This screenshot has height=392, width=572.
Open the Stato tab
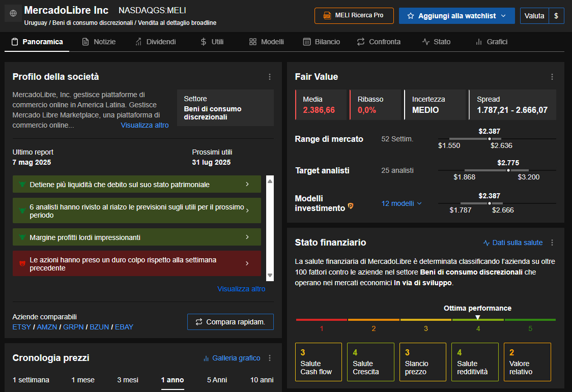pos(436,42)
